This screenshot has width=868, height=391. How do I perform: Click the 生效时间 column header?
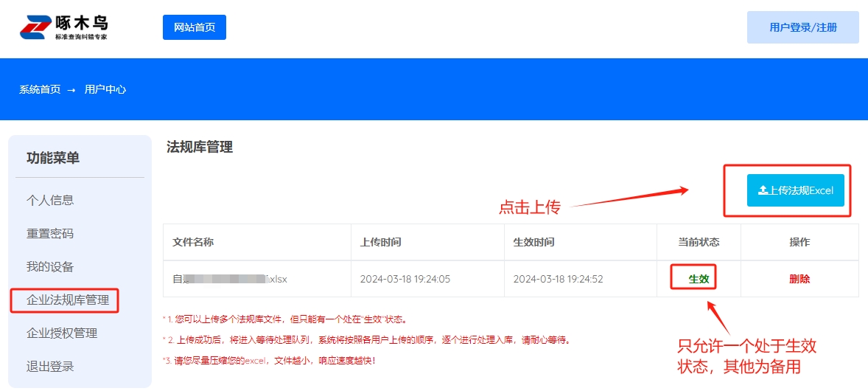point(533,242)
